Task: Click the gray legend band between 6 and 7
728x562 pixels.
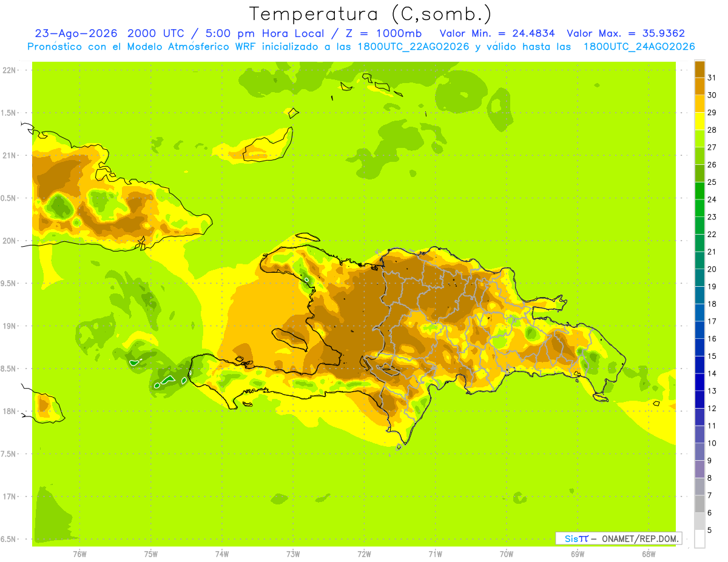Action: coord(699,504)
